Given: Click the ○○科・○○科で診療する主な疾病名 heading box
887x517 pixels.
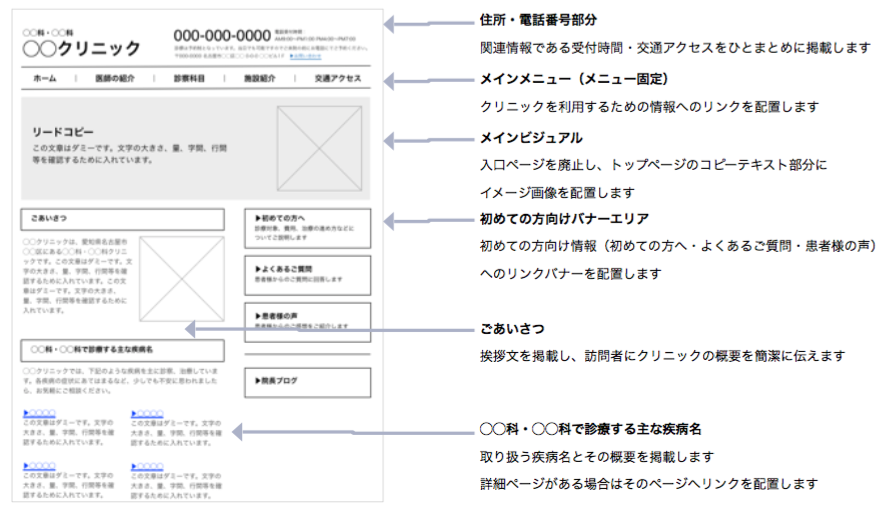Looking at the screenshot, I should pyautogui.click(x=123, y=351).
